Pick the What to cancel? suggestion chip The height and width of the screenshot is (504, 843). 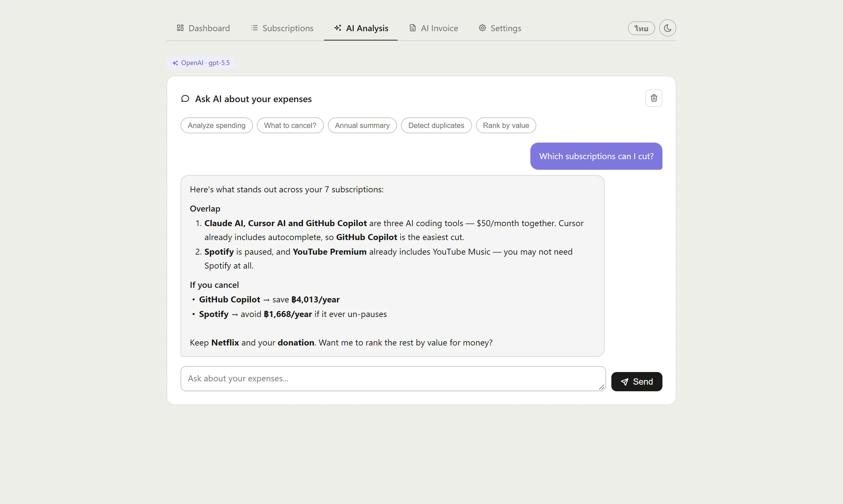click(x=290, y=125)
